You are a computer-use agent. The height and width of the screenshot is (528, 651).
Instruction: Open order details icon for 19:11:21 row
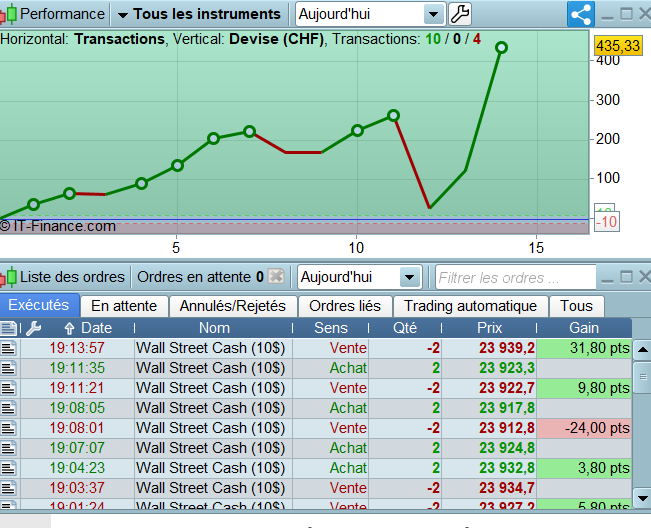pyautogui.click(x=9, y=388)
